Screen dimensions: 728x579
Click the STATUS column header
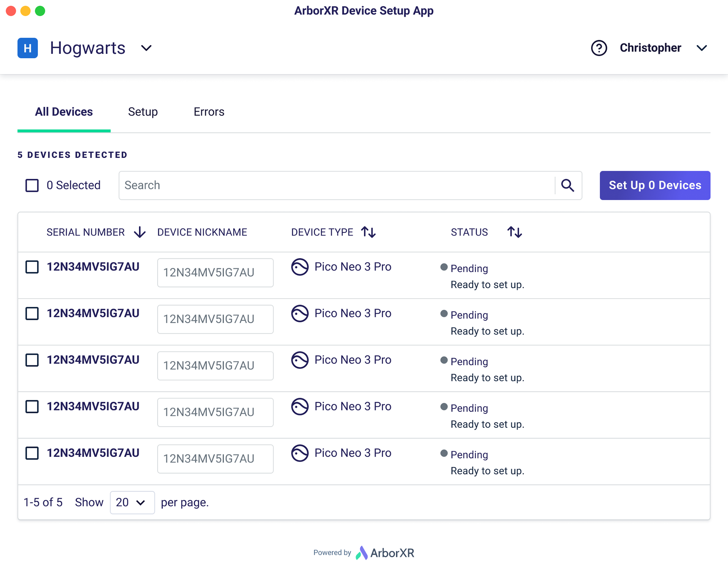coord(469,232)
